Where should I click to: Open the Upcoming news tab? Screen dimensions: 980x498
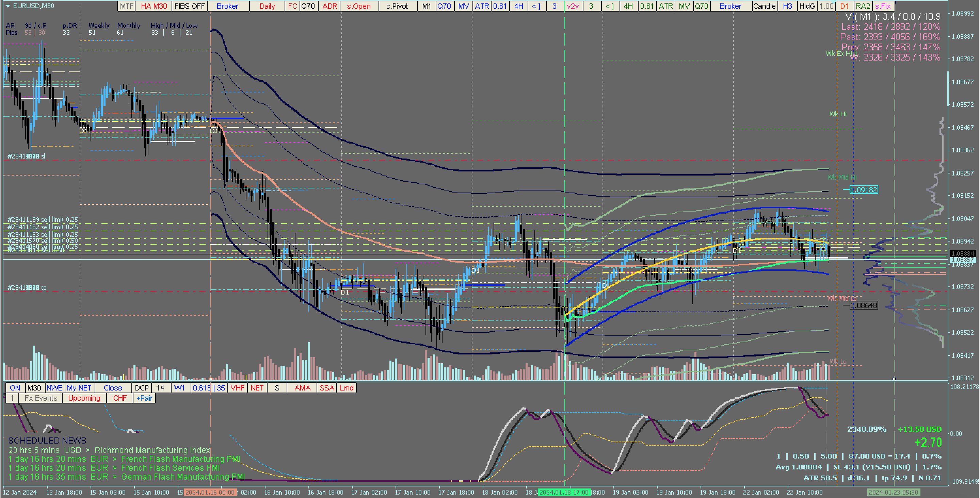[x=84, y=398]
